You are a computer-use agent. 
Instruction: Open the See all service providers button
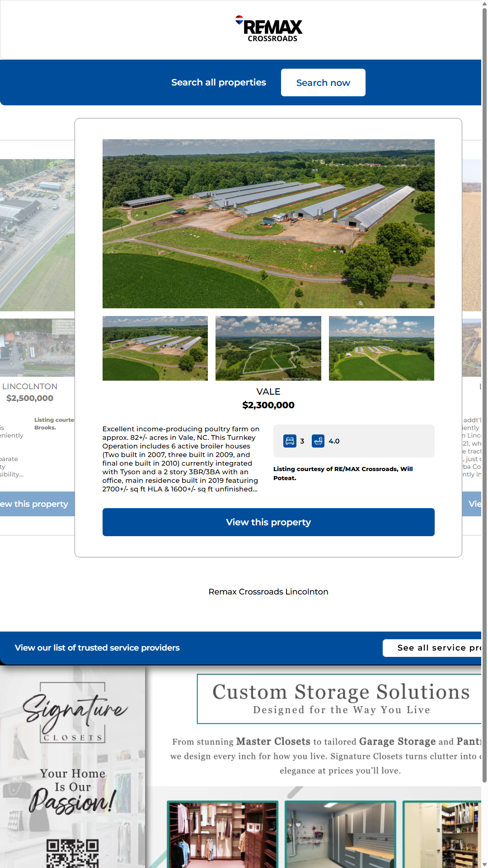click(x=434, y=648)
